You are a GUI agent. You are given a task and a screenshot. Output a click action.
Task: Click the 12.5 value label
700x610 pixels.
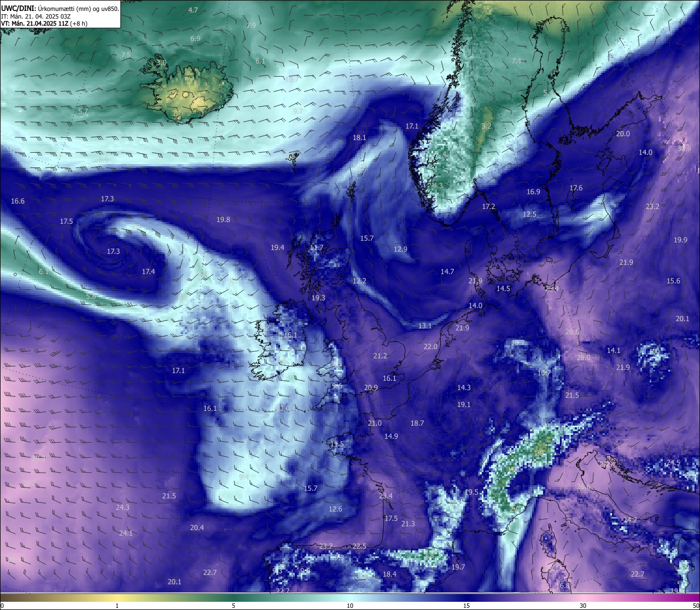point(529,214)
